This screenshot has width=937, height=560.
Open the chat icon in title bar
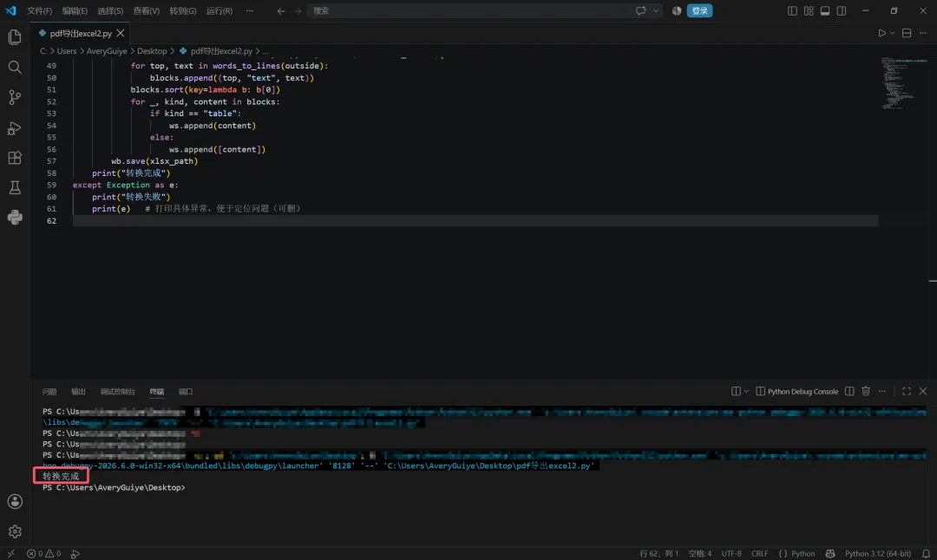tap(641, 10)
